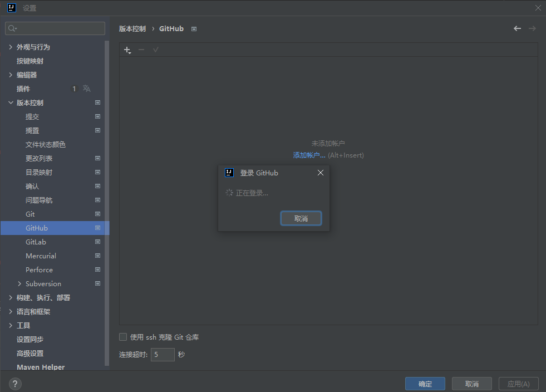Expand the 工具 section
Screen dimensions: 546x392
[x=11, y=326]
